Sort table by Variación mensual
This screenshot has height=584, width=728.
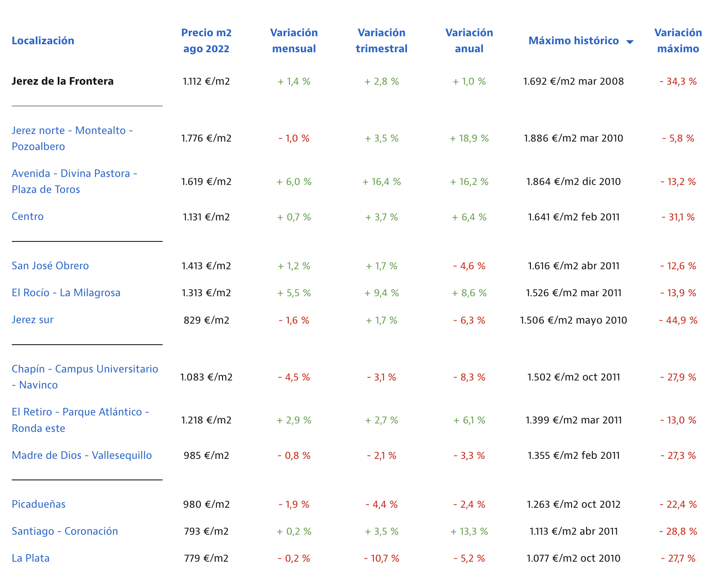point(294,40)
